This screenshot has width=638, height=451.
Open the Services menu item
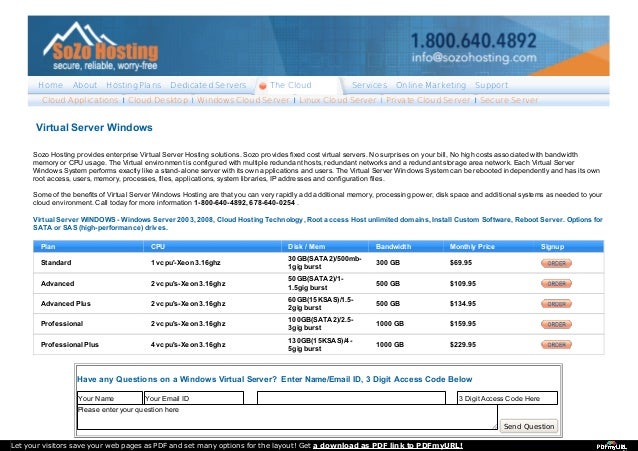tap(369, 85)
